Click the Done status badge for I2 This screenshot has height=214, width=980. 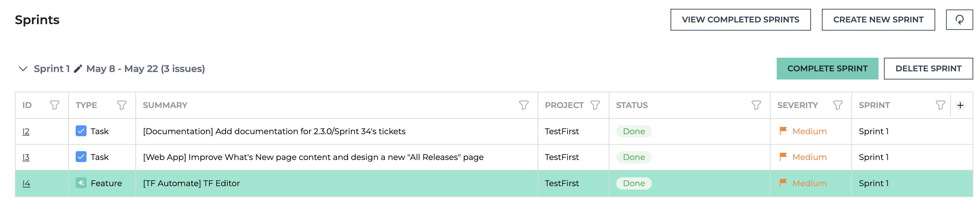point(634,131)
